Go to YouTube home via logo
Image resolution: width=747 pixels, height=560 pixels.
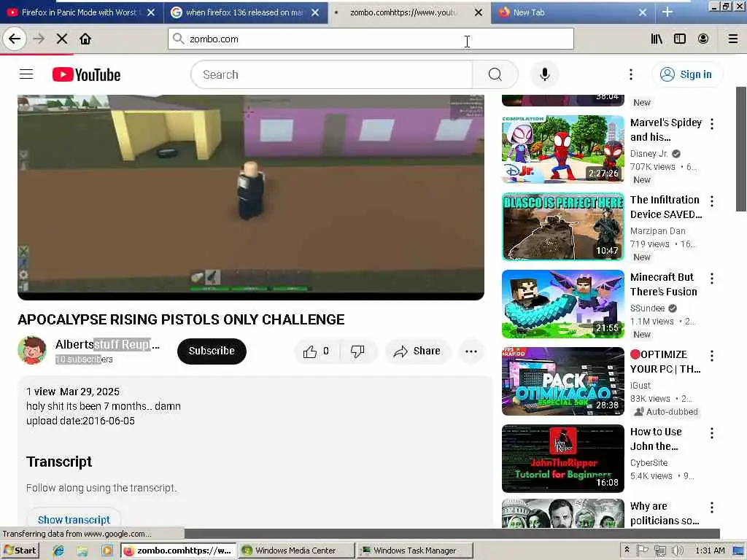[86, 75]
